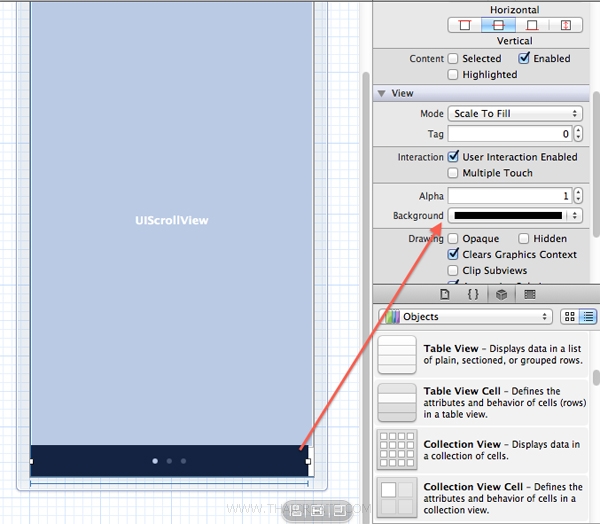Viewport: 600px width, 524px height.
Task: Check the Hidden drawing checkbox
Action: coord(523,239)
